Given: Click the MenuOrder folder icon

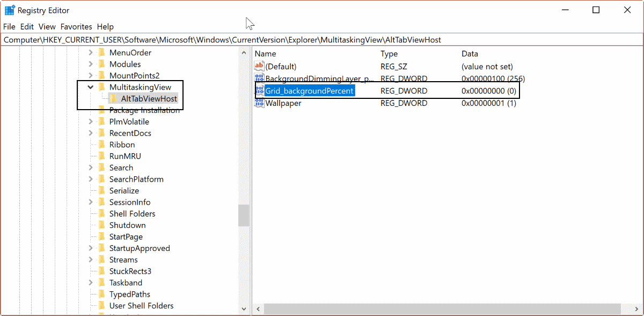Looking at the screenshot, I should 101,53.
